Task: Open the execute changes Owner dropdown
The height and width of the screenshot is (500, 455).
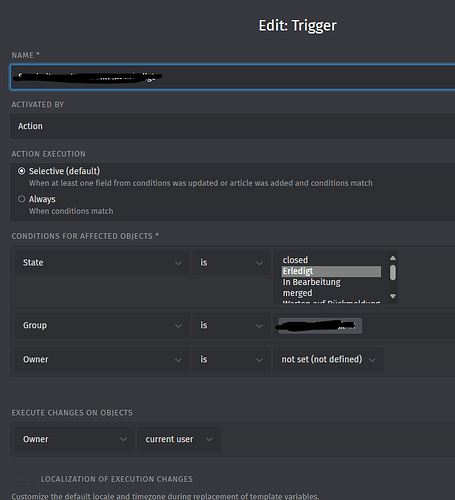Action: (x=75, y=439)
